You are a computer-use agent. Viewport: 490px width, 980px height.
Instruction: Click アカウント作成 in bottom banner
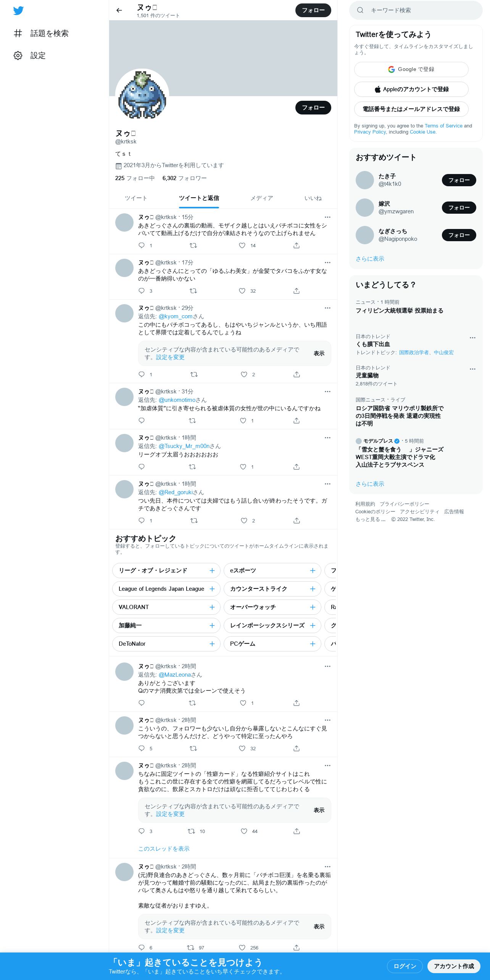point(454,966)
